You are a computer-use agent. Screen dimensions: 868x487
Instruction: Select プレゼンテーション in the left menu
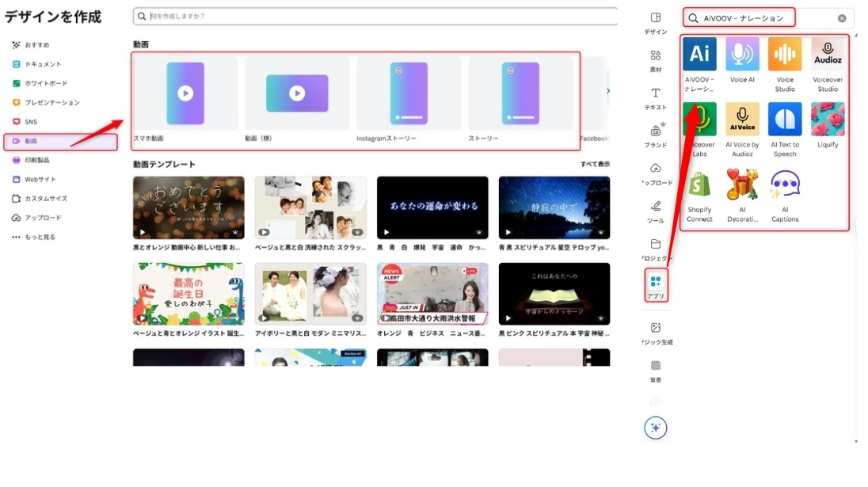click(x=51, y=102)
